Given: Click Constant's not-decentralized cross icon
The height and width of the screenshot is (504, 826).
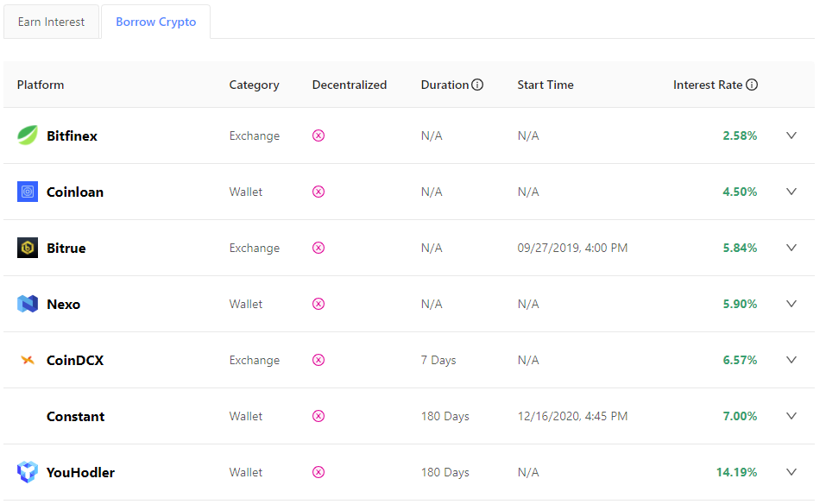Looking at the screenshot, I should coord(318,416).
